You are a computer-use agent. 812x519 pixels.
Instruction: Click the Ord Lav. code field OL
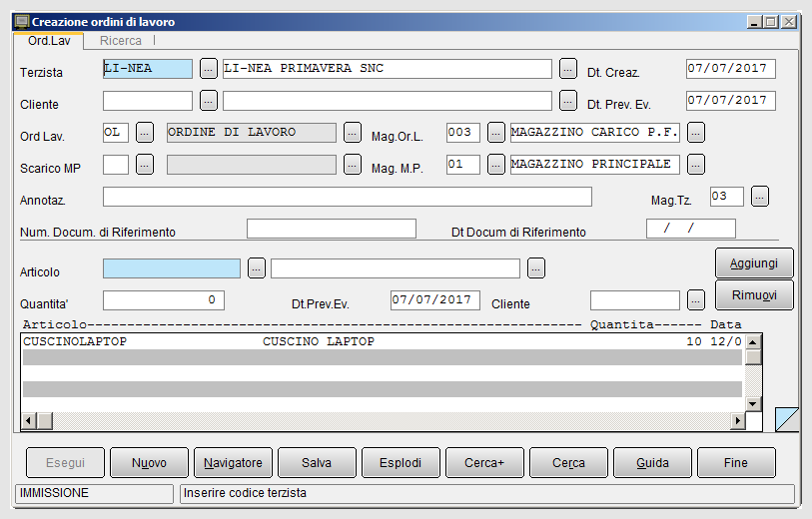[x=116, y=133]
